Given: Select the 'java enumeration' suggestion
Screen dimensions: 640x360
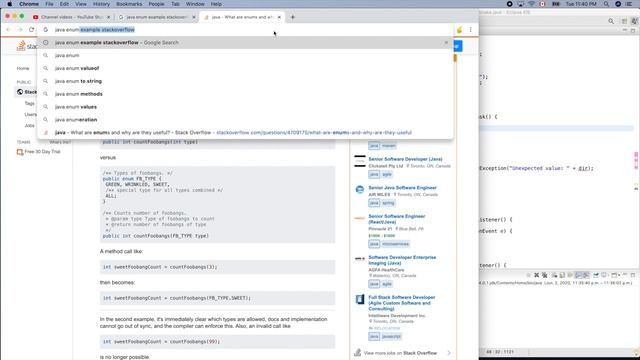Looking at the screenshot, I should point(245,120).
